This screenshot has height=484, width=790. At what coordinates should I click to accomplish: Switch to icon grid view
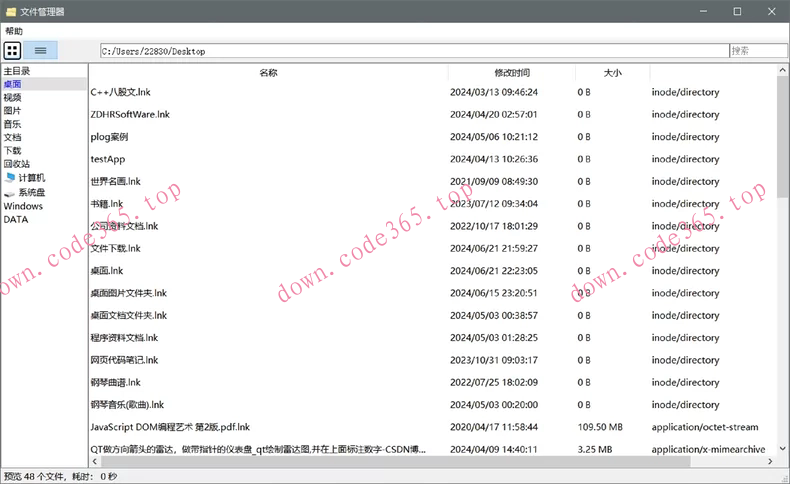(13, 50)
